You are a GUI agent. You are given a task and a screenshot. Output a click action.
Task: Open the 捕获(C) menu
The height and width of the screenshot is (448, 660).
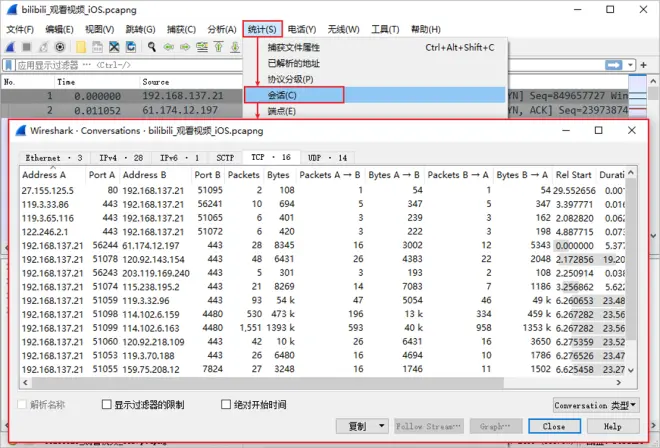181,29
